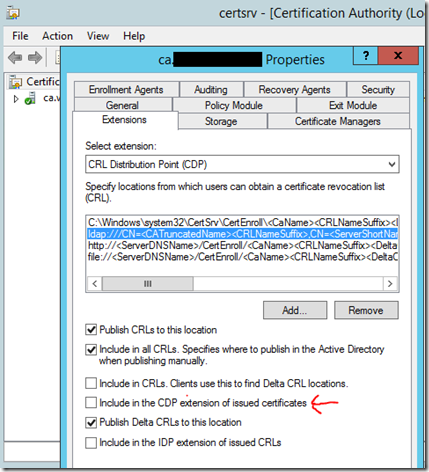Select the Extensions tab

coord(124,120)
